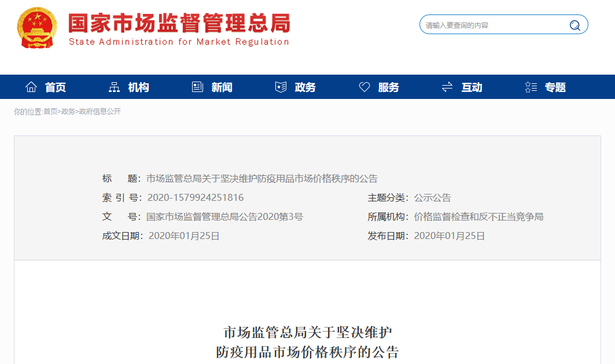Click the arrows icon beside 互动
Screen dimensions: 615x364
(x=447, y=87)
